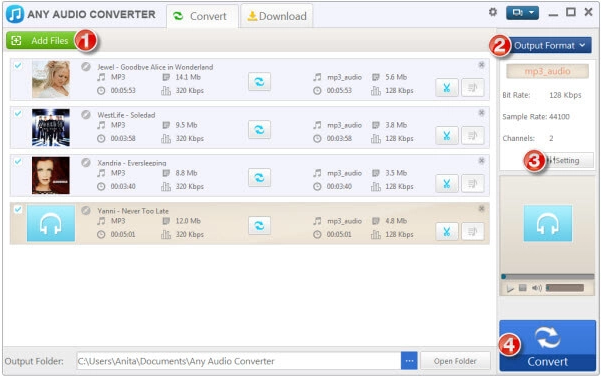Mute preview using the speaker icon

(536, 288)
